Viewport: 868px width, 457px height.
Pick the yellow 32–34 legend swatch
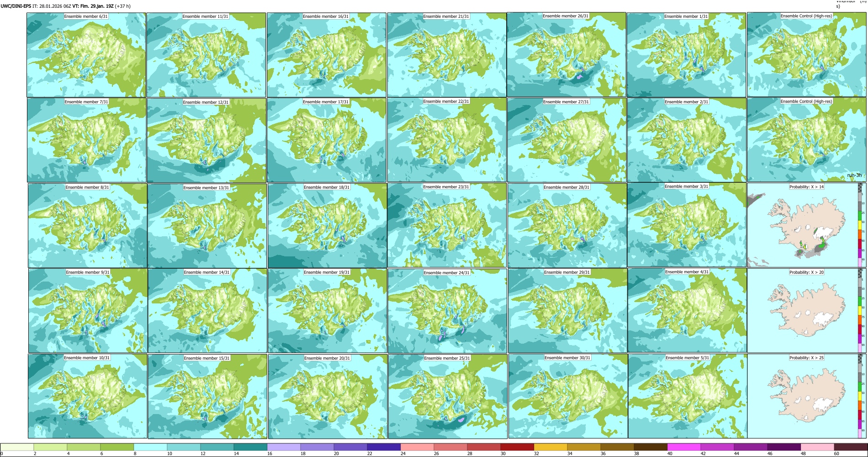550,447
